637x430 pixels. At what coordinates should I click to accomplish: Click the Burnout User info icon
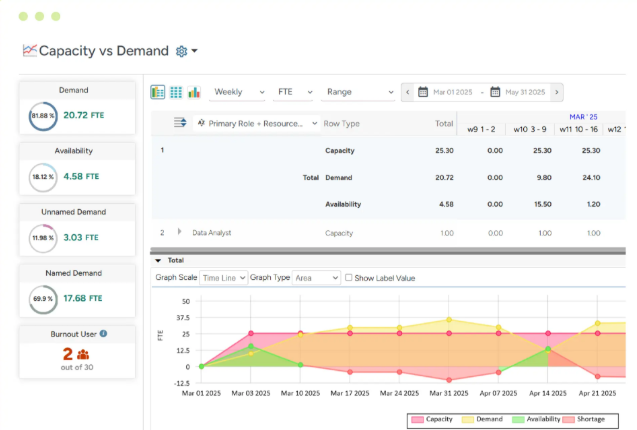[x=104, y=334]
